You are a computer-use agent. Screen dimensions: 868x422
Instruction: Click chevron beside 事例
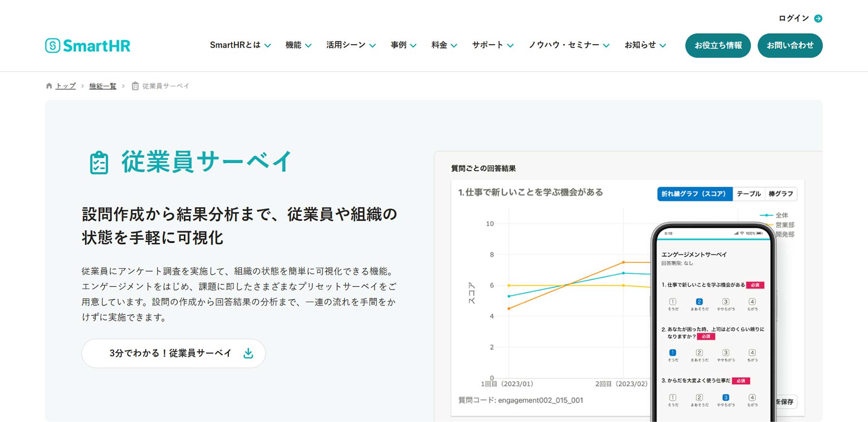click(413, 46)
